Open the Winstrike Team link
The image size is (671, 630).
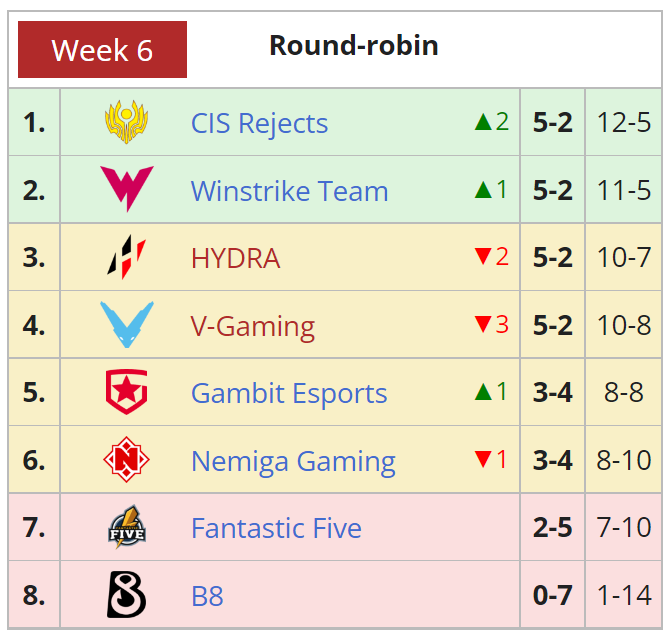(290, 191)
